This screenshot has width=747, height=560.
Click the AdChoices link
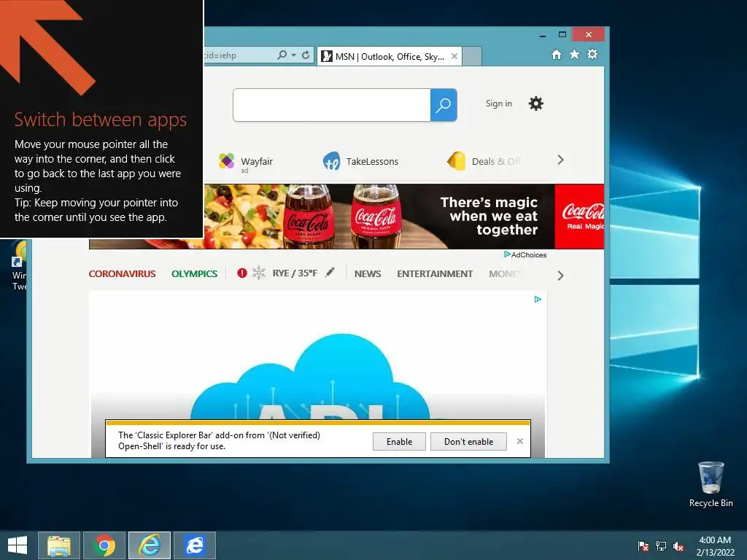[525, 254]
